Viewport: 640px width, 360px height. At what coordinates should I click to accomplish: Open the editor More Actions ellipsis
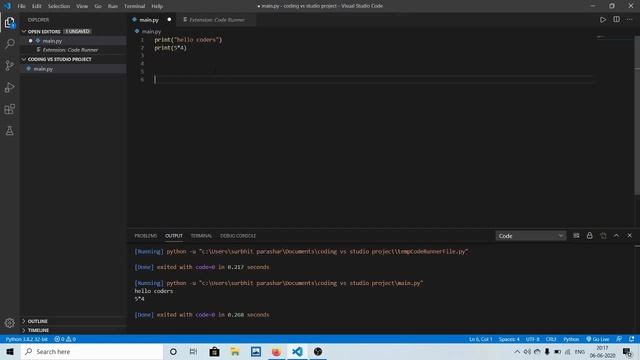pyautogui.click(x=629, y=20)
